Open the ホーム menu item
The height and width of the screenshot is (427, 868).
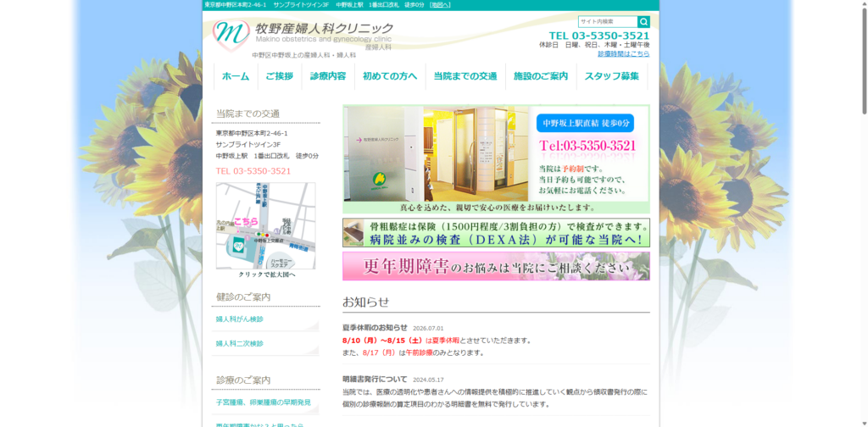236,76
